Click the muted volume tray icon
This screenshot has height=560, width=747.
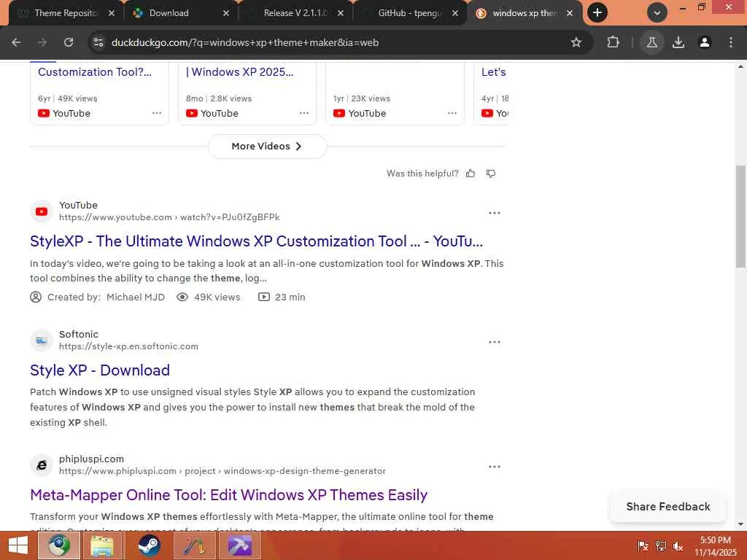[678, 546]
